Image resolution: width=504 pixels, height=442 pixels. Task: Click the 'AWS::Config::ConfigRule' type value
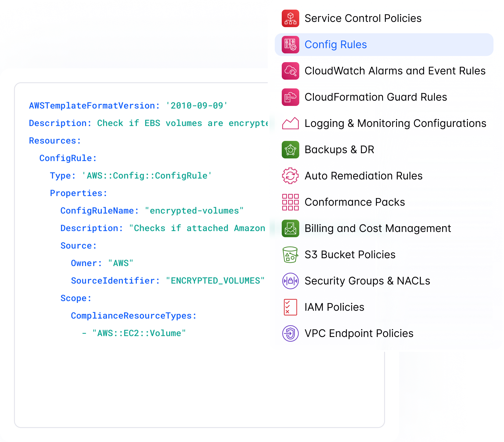pos(147,176)
